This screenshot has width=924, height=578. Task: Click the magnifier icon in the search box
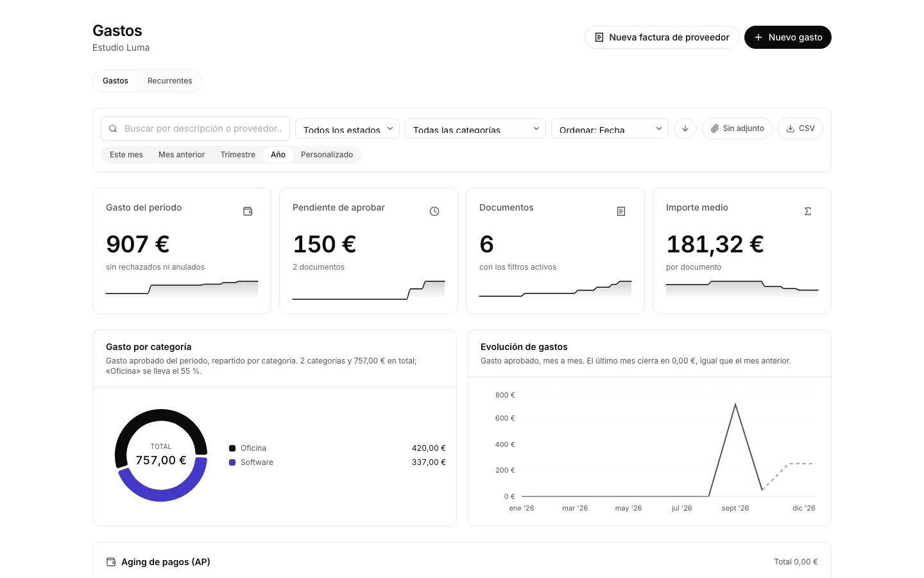(x=113, y=128)
